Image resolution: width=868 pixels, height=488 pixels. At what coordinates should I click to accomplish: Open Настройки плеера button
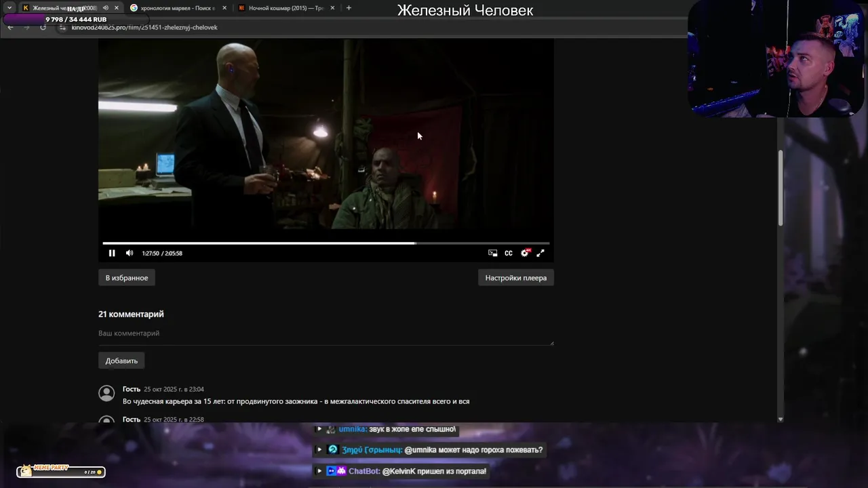pos(516,278)
